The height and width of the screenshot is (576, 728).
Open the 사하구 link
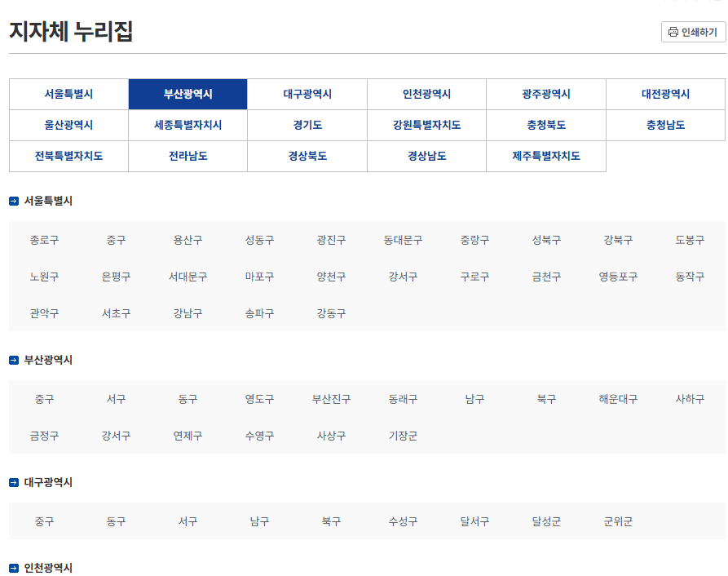click(690, 399)
